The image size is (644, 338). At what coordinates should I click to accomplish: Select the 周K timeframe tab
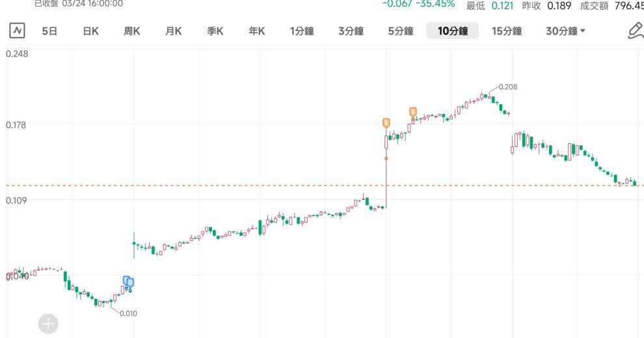(132, 31)
